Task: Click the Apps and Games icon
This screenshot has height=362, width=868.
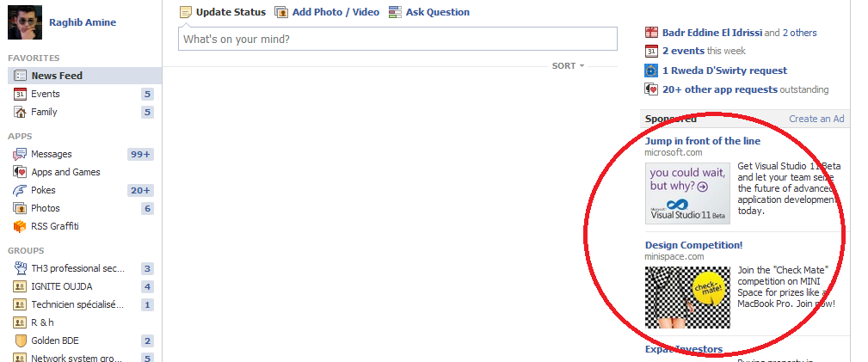Action: [x=20, y=172]
